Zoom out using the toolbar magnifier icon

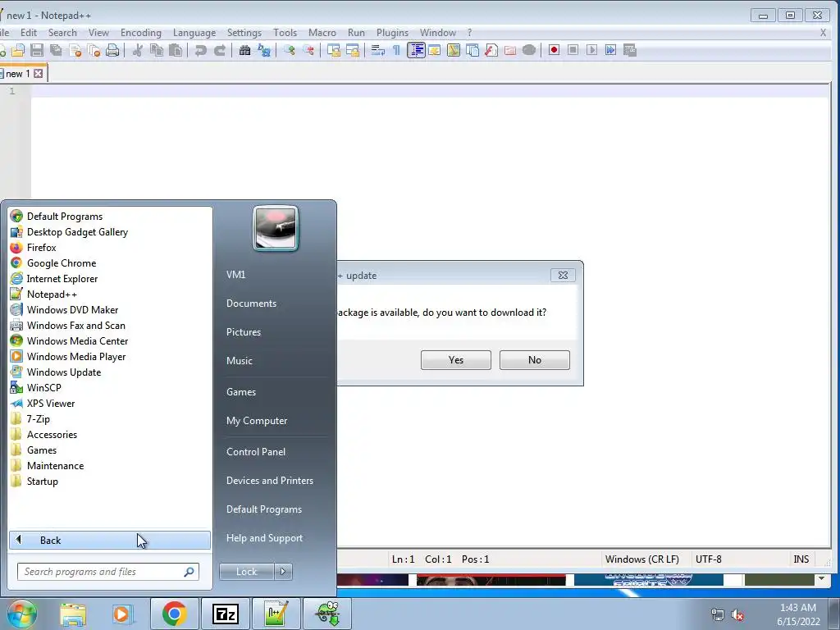tap(308, 50)
